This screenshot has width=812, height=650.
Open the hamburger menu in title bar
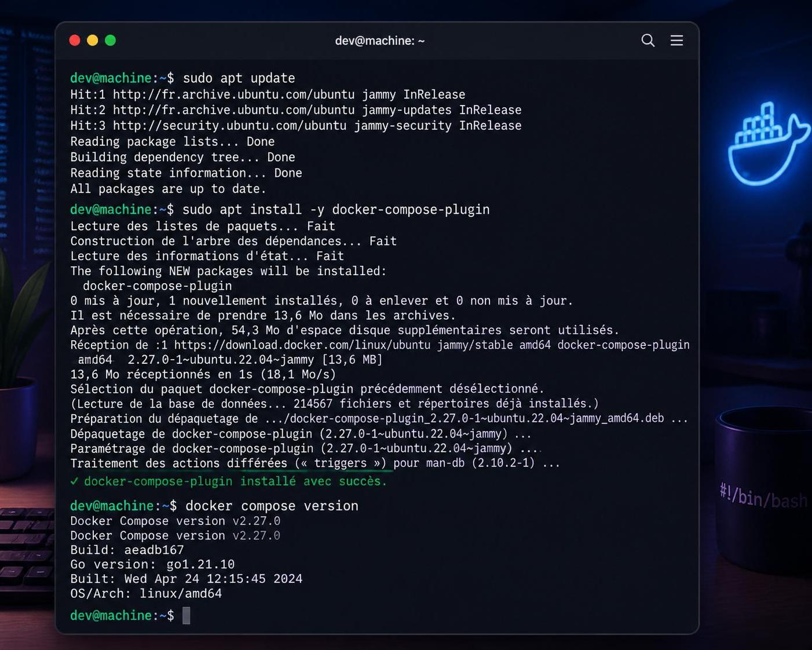click(676, 40)
